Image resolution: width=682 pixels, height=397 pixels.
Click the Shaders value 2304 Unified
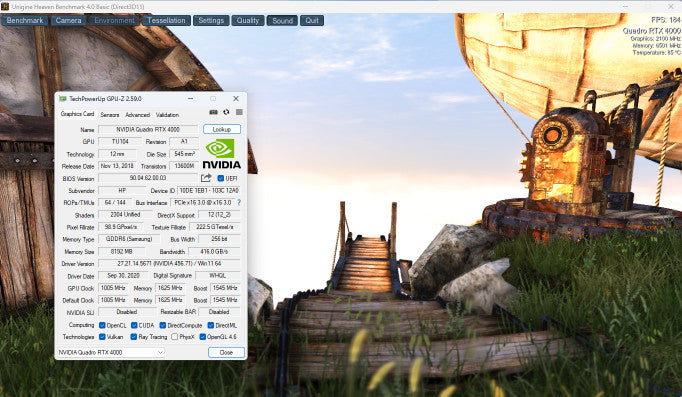coord(125,215)
